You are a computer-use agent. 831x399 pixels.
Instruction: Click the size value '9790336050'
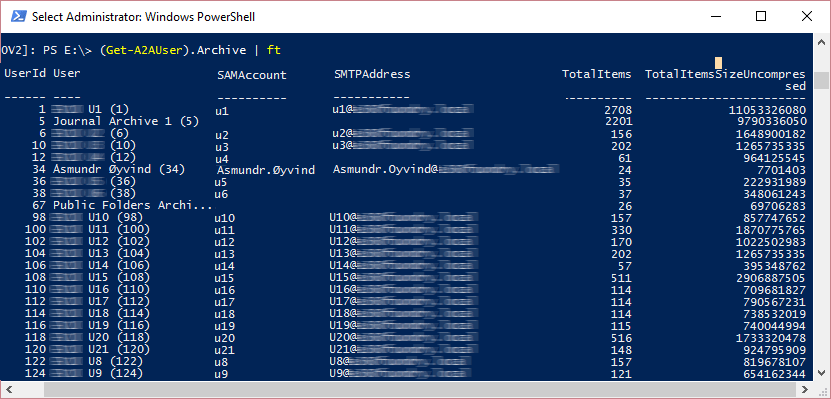(771, 122)
